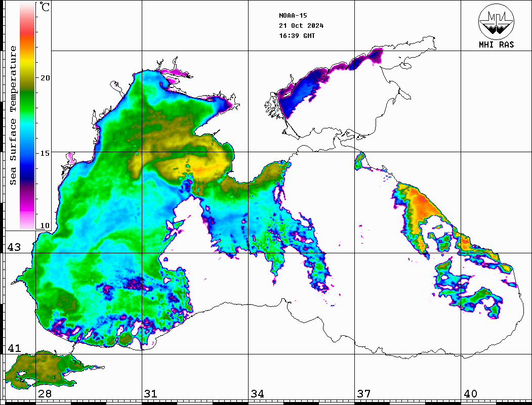Click the 'MHI RAS' label text
This screenshot has width=532, height=405.
click(496, 44)
